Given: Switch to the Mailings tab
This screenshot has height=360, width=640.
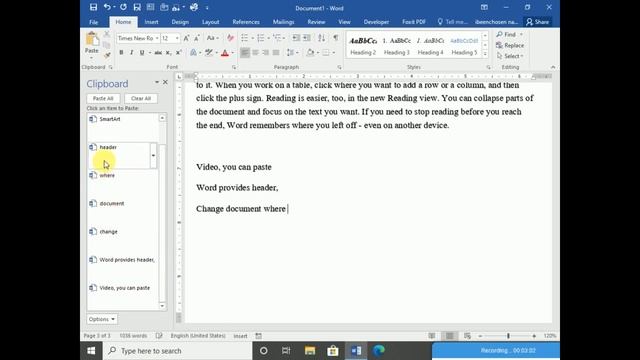Looking at the screenshot, I should pyautogui.click(x=283, y=22).
